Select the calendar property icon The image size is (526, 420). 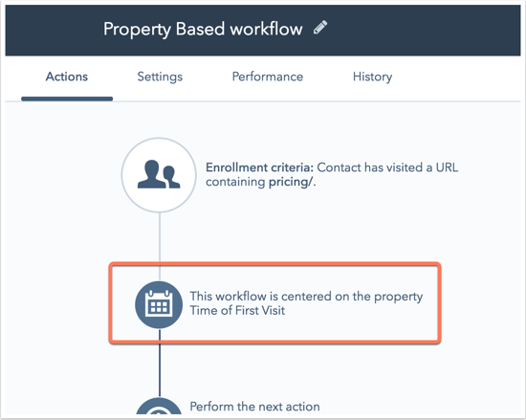[159, 304]
